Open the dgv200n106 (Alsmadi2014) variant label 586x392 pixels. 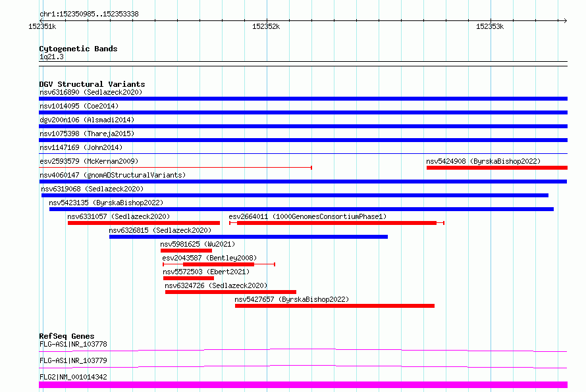point(87,120)
